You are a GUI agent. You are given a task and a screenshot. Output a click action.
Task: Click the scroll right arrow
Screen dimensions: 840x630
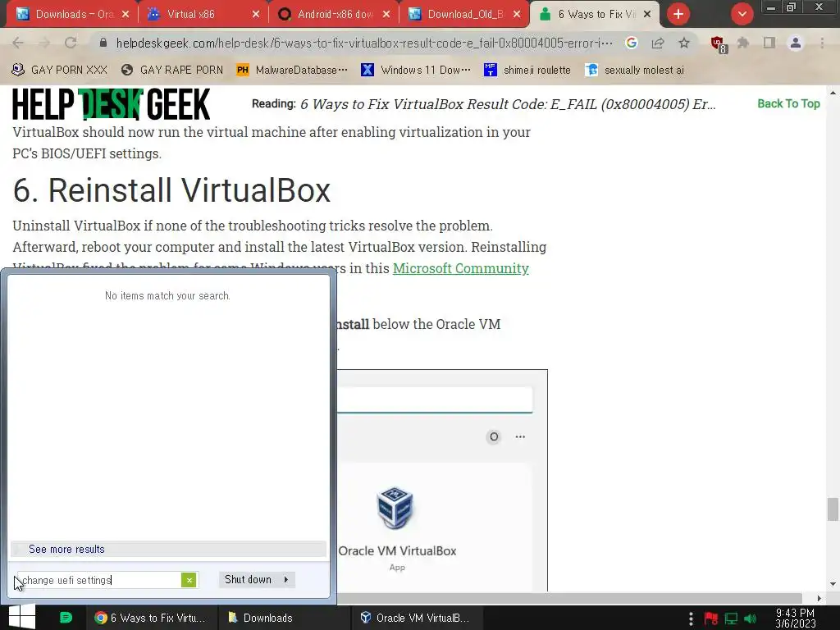[x=819, y=598]
